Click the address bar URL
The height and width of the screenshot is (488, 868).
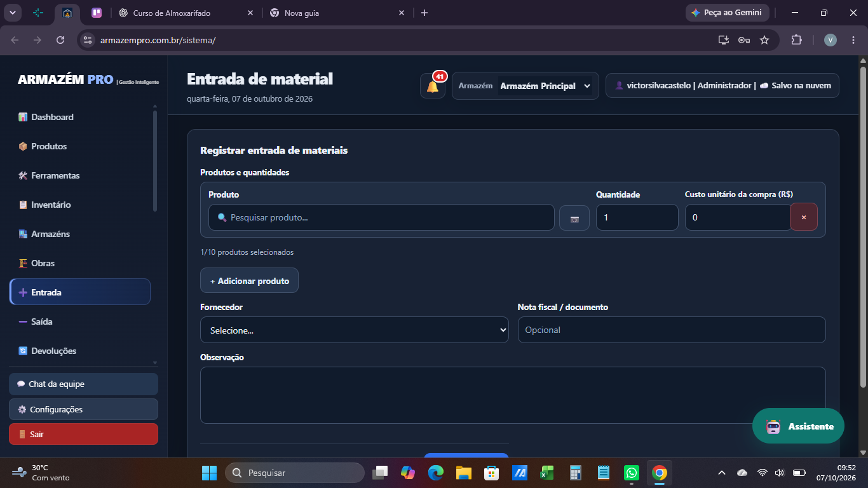tap(158, 40)
